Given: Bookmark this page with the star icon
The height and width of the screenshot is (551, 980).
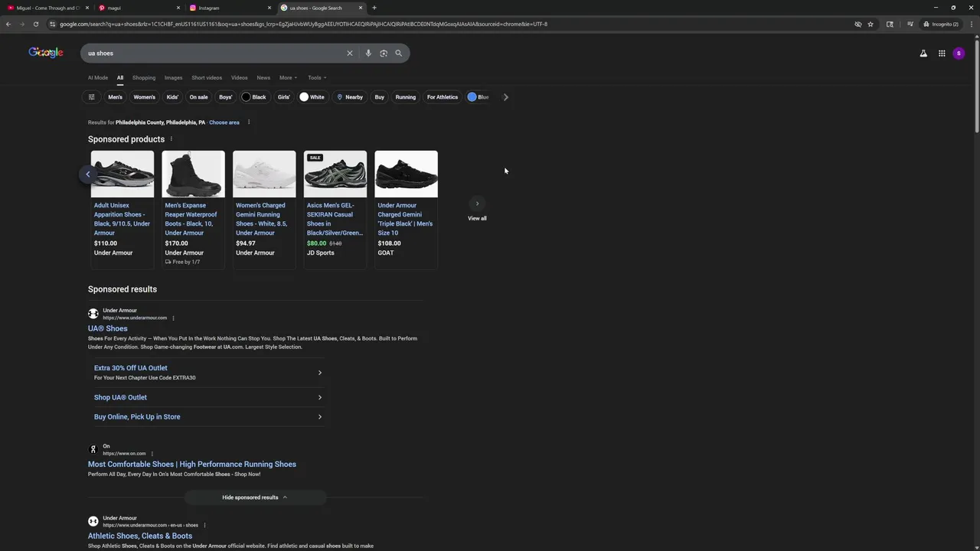Looking at the screenshot, I should pos(871,24).
